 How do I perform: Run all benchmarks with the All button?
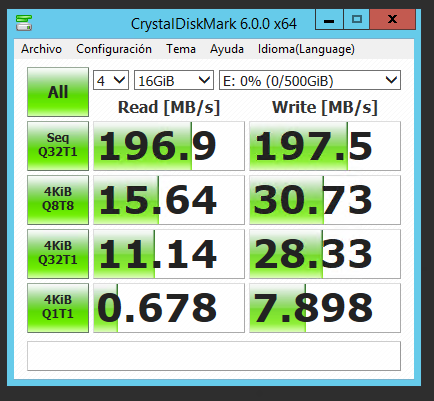(58, 92)
